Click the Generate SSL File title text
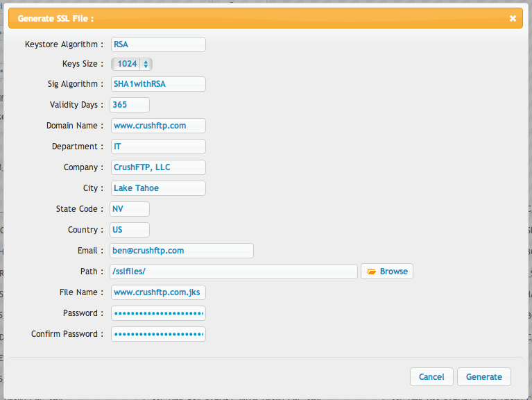Screen dimensions: 532x400 (55, 19)
